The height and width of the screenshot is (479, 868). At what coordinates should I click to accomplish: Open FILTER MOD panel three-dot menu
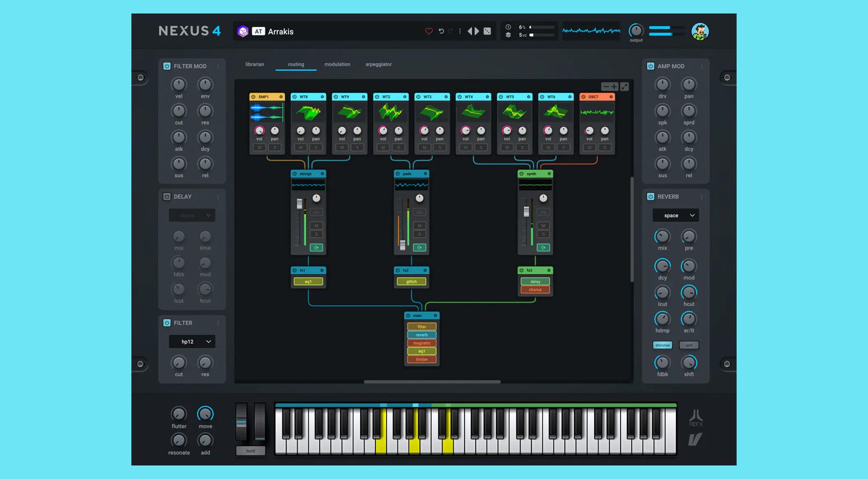coord(218,66)
